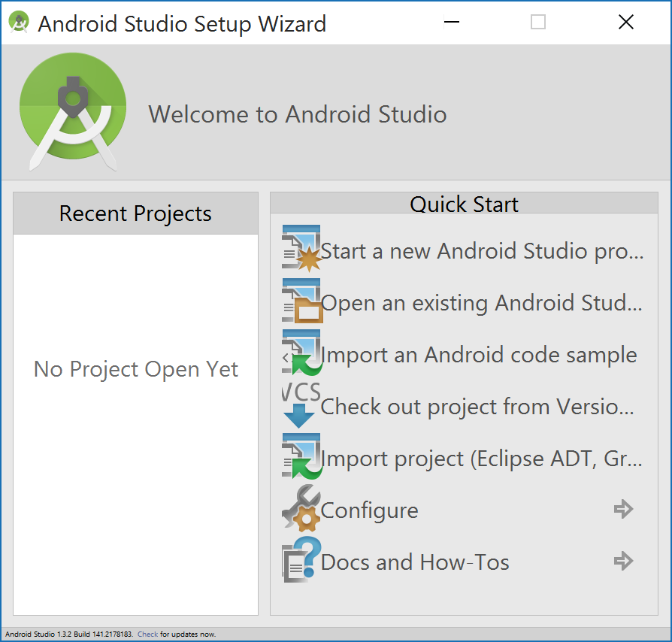Click the Check for updates link
Screen dimensions: 672x642
(147, 634)
